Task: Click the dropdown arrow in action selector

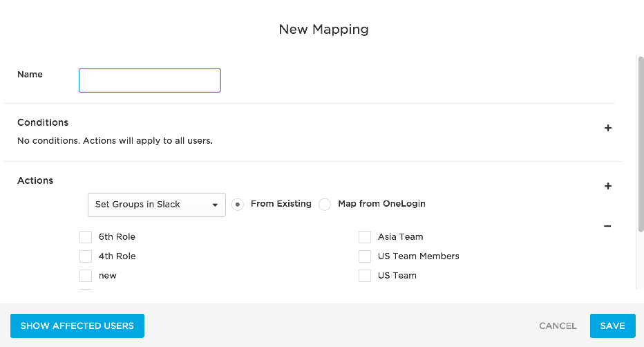Action: coord(215,205)
